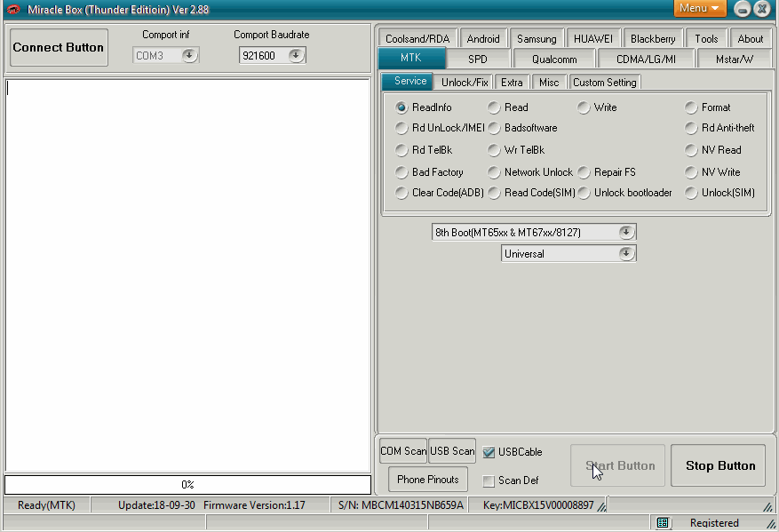The image size is (779, 532).
Task: Open the Mstar/W tab
Action: (735, 60)
